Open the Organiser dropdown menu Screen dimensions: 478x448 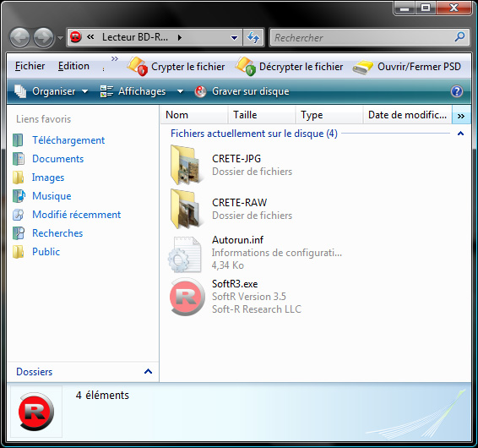52,91
